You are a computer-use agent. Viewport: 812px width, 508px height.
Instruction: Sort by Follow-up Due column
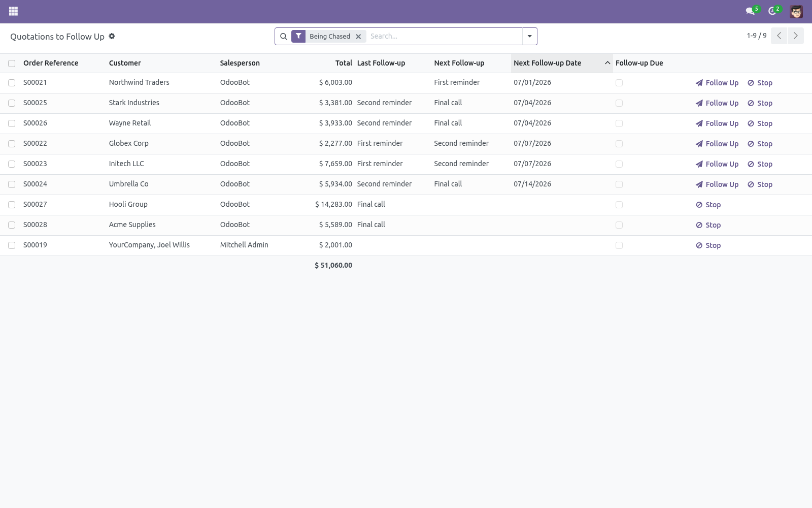[x=639, y=63]
